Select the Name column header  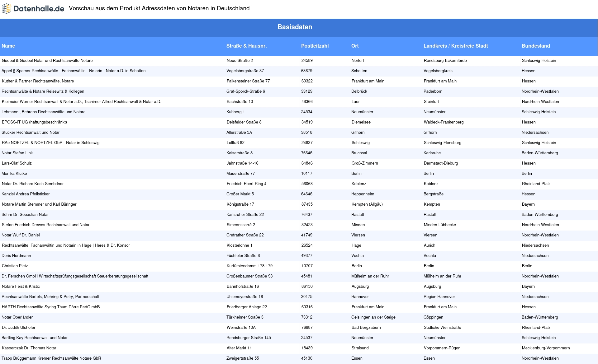[8, 46]
